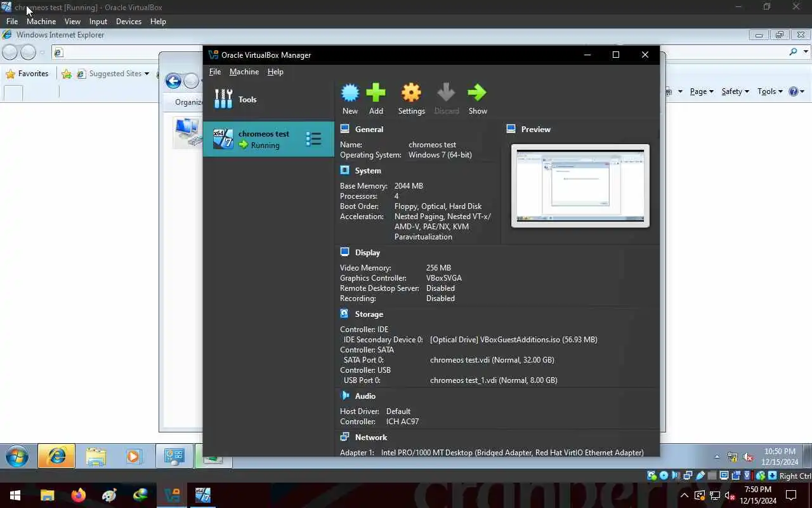Click the network warning icon in the Windows 7 tray
The height and width of the screenshot is (508, 812).
coord(732,457)
